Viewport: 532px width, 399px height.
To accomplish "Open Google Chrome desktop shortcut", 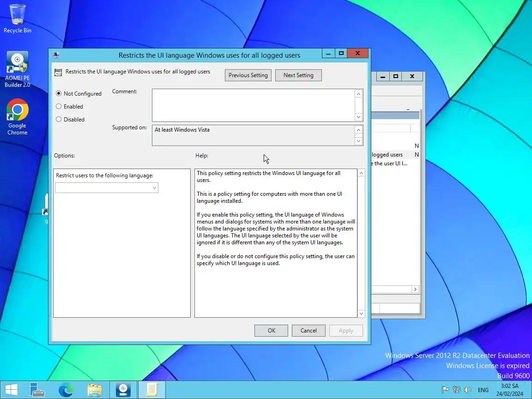I will [x=17, y=117].
